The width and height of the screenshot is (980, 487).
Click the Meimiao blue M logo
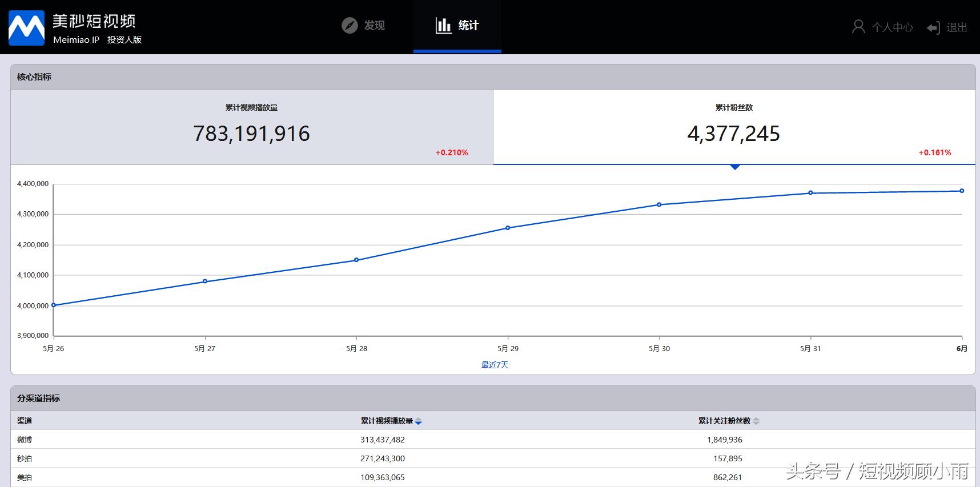coord(26,27)
